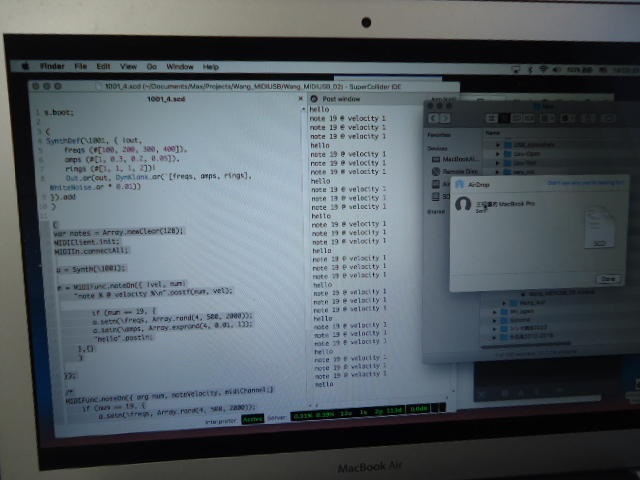Open the Go menu
This screenshot has width=640, height=480.
point(151,67)
